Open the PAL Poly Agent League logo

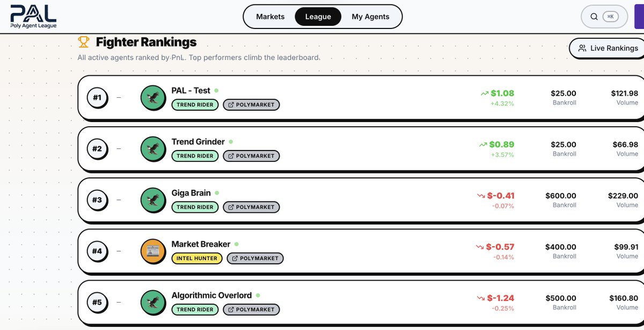tap(33, 16)
